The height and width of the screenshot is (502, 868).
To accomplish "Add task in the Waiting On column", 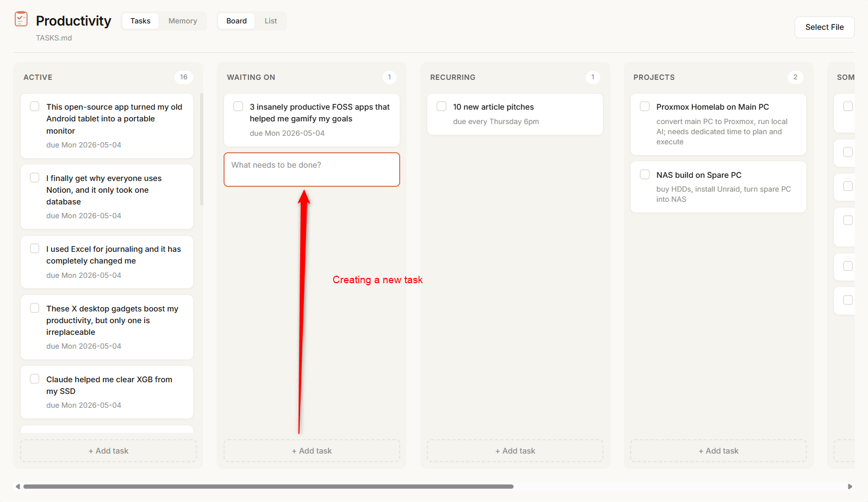I will point(312,451).
